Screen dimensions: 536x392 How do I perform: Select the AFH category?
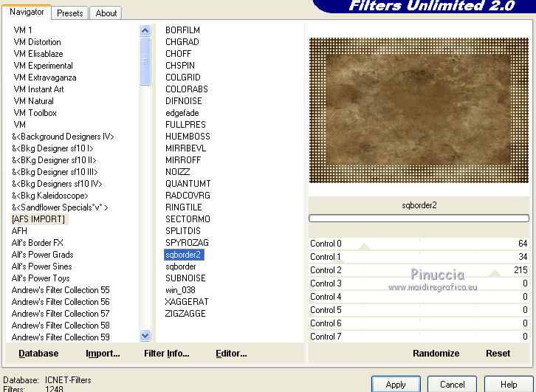point(19,231)
